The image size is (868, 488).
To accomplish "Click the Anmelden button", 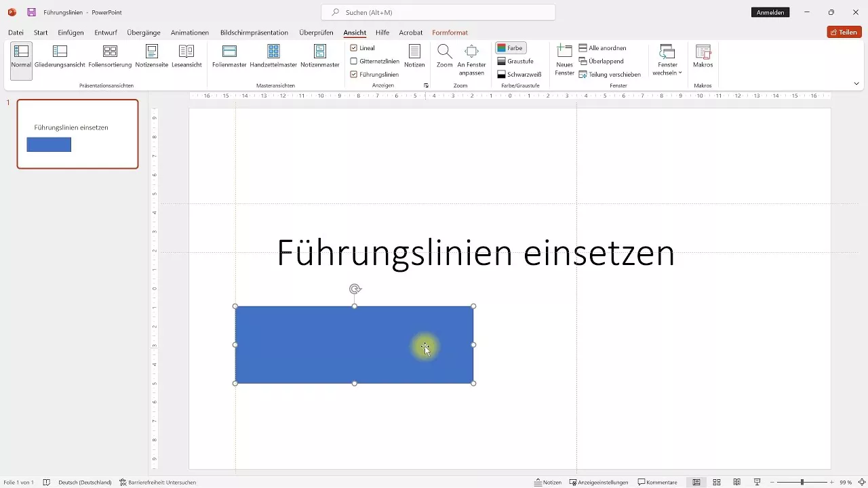I will tap(770, 12).
